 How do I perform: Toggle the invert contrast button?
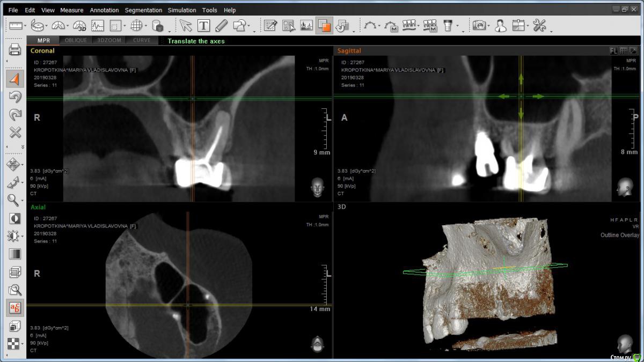[x=15, y=218]
